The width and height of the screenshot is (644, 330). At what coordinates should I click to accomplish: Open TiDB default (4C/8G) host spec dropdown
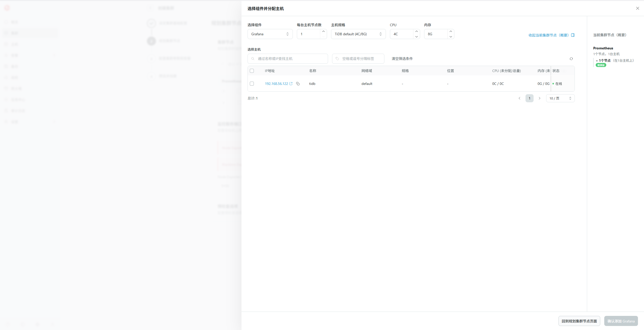point(358,34)
